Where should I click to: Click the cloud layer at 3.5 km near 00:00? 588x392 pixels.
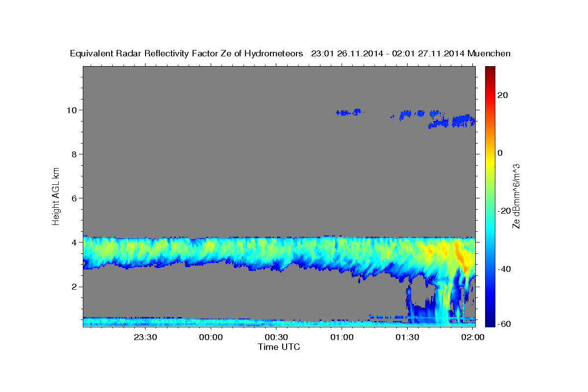tap(211, 248)
